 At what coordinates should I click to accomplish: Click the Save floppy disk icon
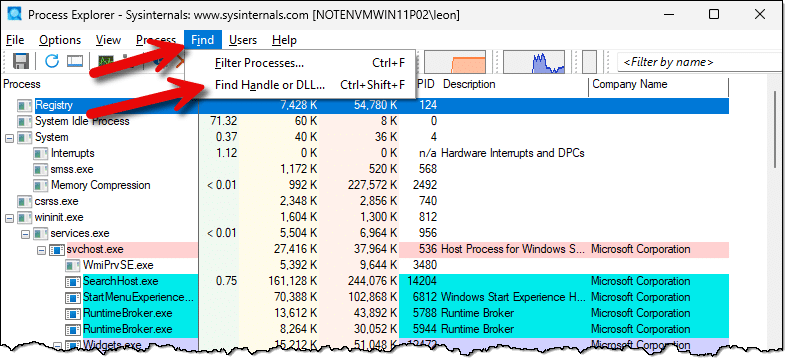pos(21,61)
